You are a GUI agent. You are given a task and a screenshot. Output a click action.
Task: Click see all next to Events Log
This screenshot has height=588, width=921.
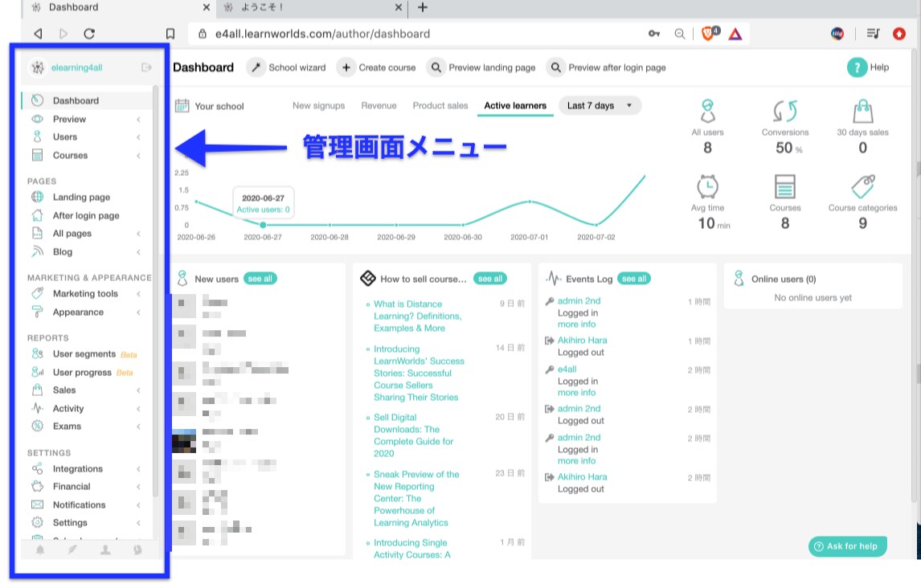[634, 279]
